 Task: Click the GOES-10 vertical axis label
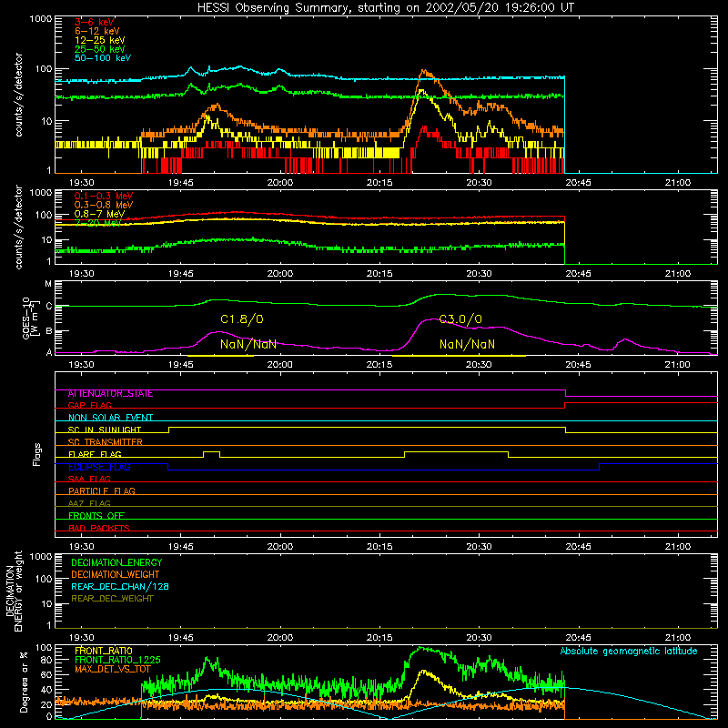[29, 318]
